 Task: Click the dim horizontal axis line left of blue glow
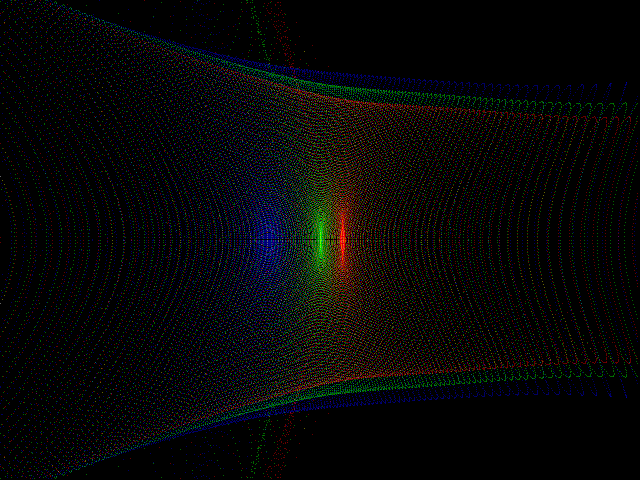(180, 239)
